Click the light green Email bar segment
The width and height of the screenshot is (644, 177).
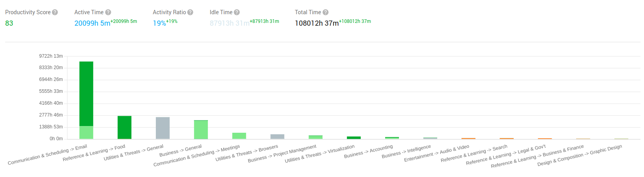click(86, 132)
